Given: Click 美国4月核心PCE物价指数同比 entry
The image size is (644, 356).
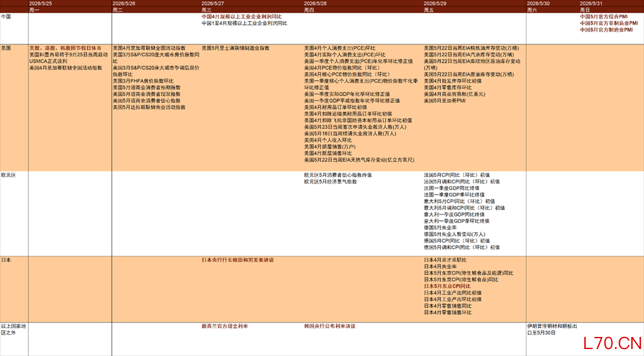Looking at the screenshot, I should (346, 74).
